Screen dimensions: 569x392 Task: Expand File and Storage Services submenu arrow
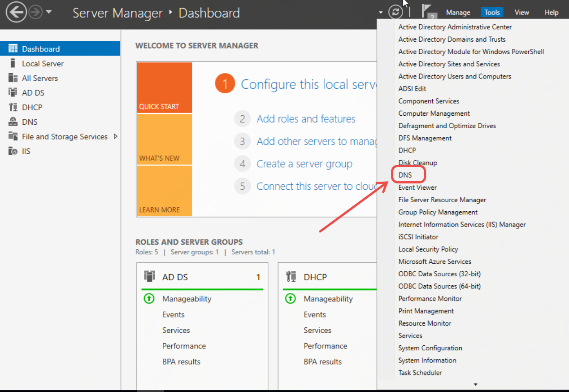tap(116, 136)
